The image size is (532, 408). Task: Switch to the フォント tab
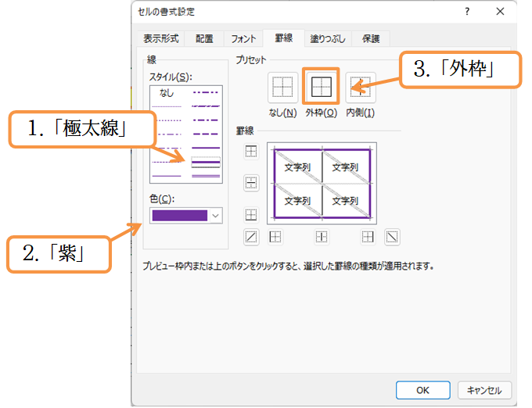pos(242,38)
